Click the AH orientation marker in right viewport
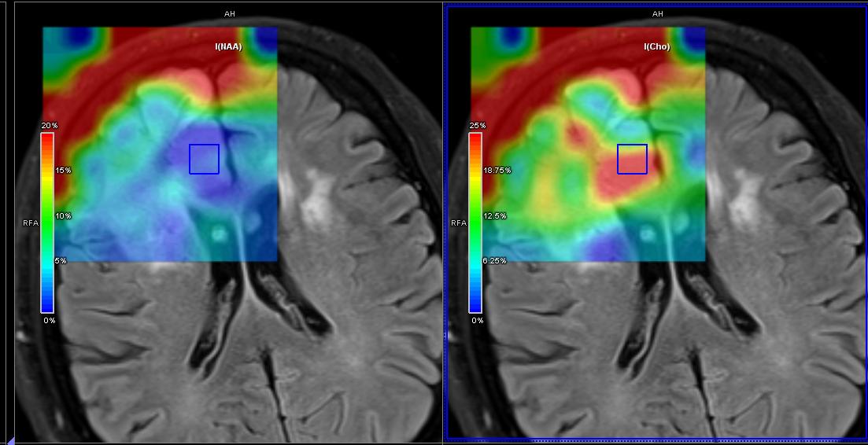 coord(658,14)
